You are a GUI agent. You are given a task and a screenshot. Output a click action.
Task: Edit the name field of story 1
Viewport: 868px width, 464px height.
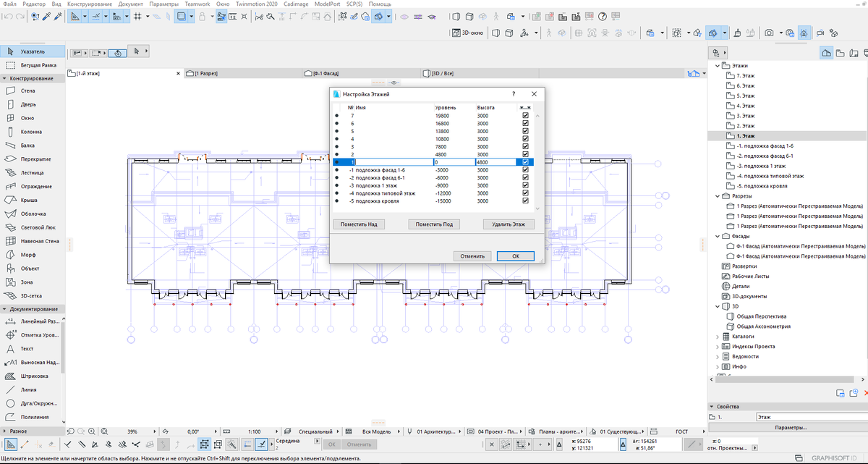tap(394, 162)
